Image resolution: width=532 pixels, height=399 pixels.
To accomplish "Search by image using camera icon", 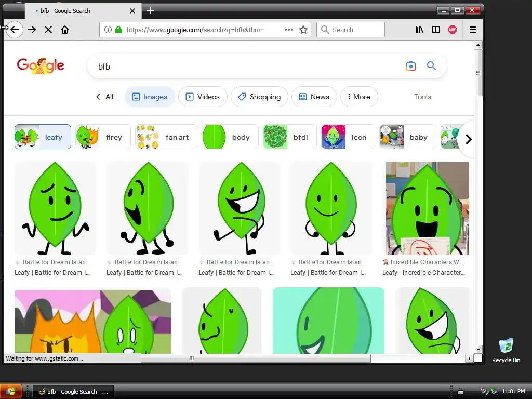I will point(410,66).
